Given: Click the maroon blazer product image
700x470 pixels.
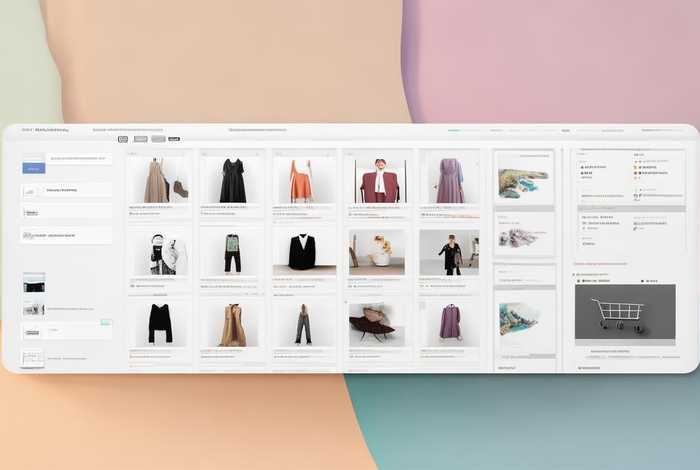Looking at the screenshot, I should coord(377,182).
